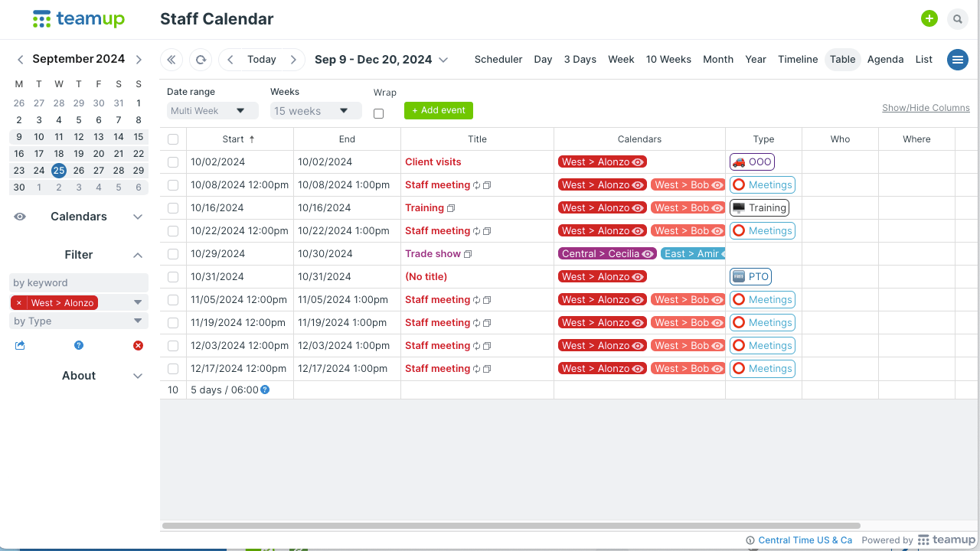Screen dimensions: 980x551
Task: Click the share filter link icon
Action: click(x=20, y=346)
